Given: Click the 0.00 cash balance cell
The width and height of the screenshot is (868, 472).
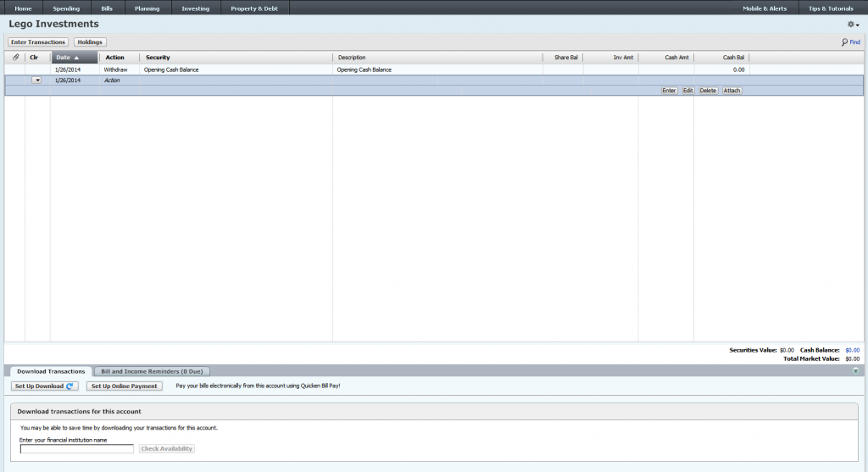Looking at the screenshot, I should pos(738,69).
